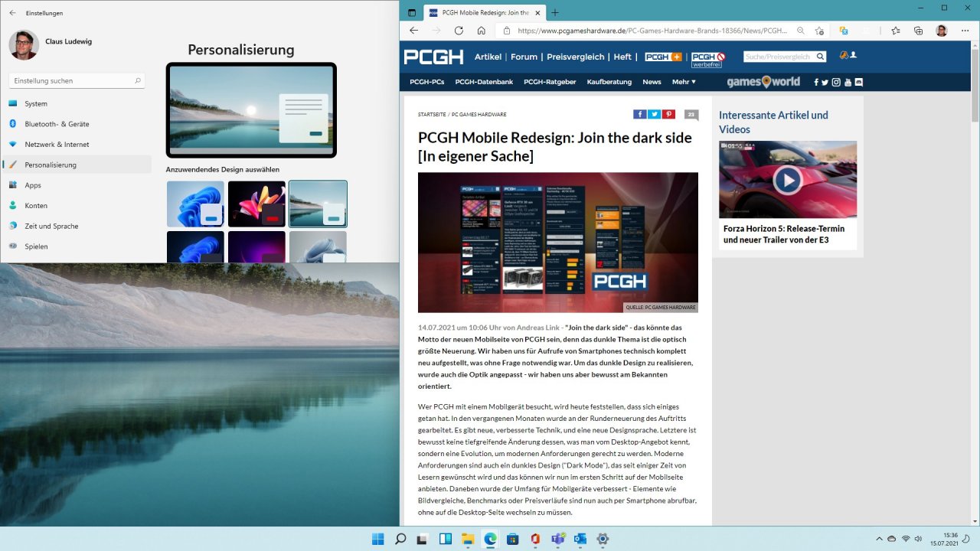This screenshot has height=551, width=980.
Task: Open the article comments count bubble
Action: (x=691, y=115)
